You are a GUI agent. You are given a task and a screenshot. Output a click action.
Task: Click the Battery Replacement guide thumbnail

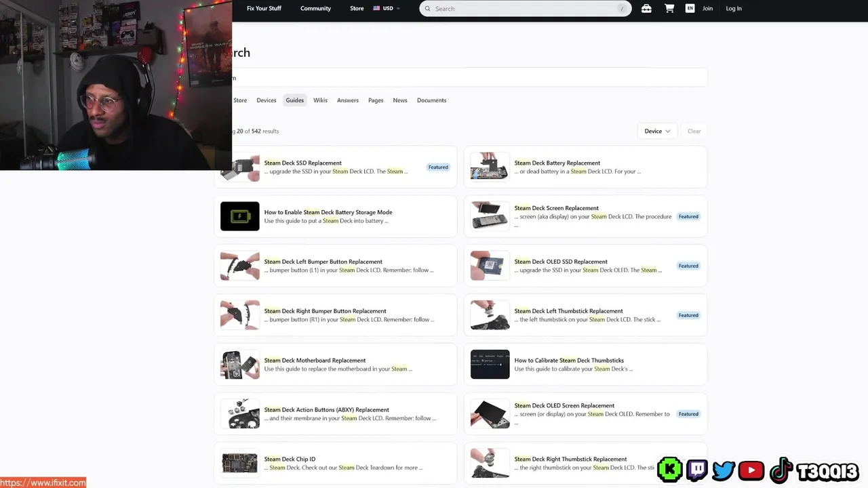(x=490, y=167)
